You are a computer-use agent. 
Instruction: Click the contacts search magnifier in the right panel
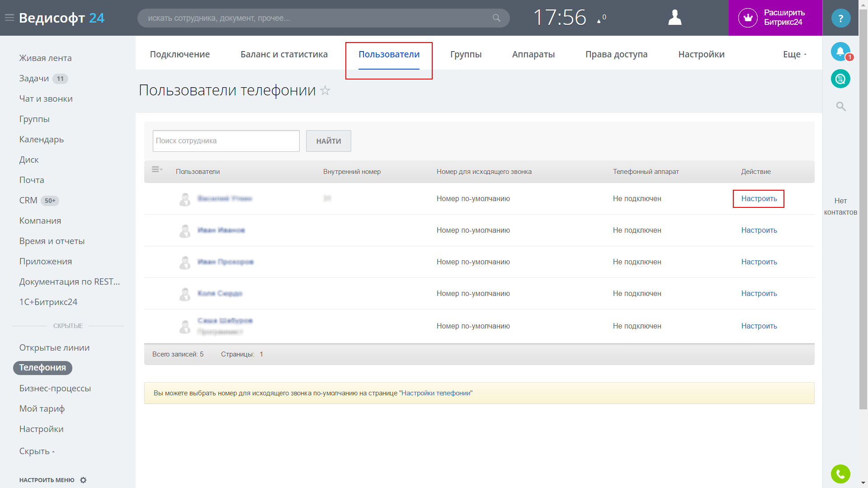(840, 106)
